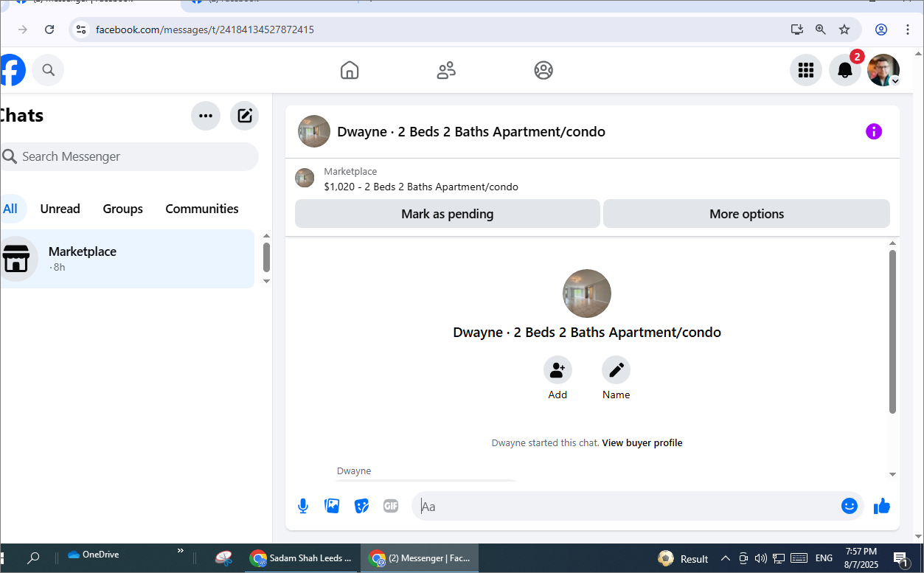Open the ENG language indicator
The height and width of the screenshot is (573, 924).
(x=824, y=558)
